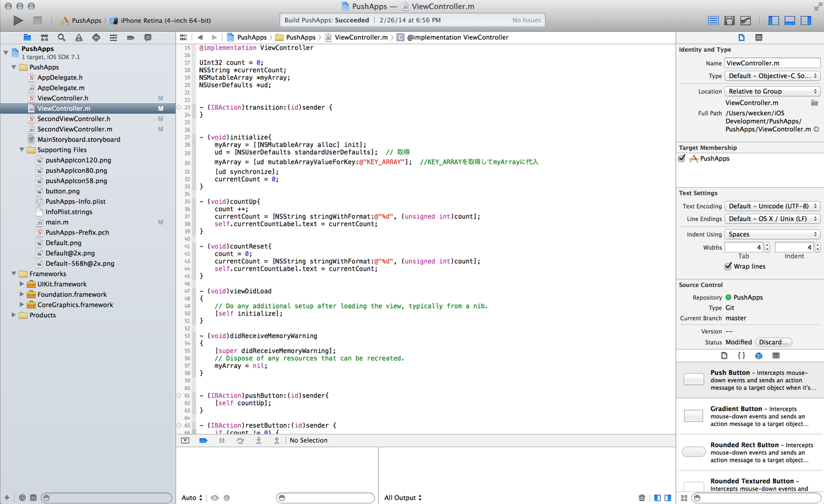Click the Step Into debug button

point(258,440)
